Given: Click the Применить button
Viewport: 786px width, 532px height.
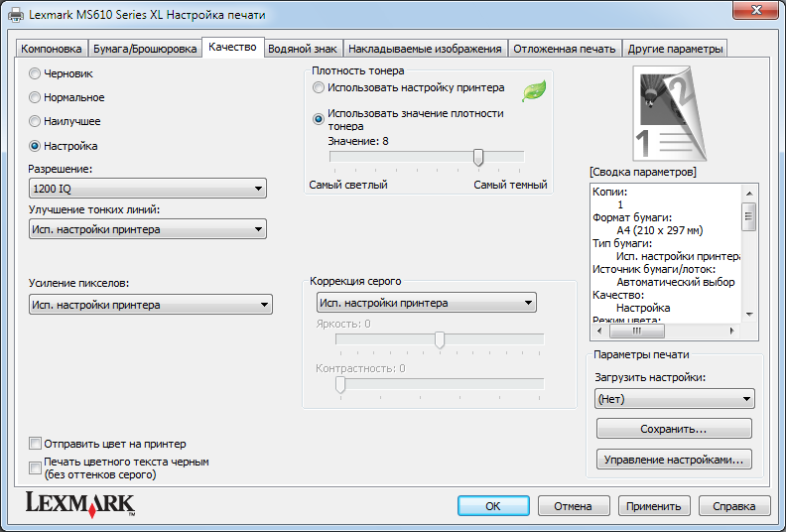Looking at the screenshot, I should 654,506.
